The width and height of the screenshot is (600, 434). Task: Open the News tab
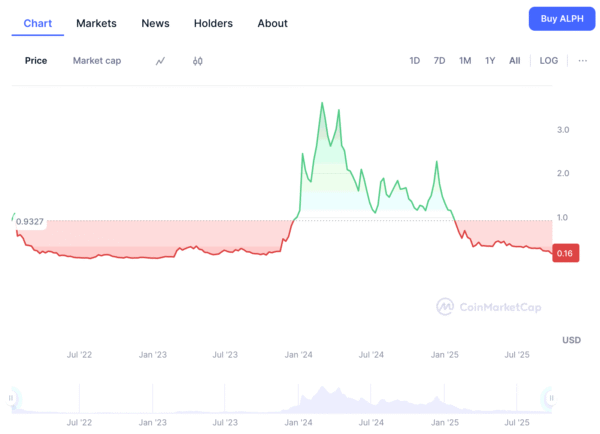(155, 23)
